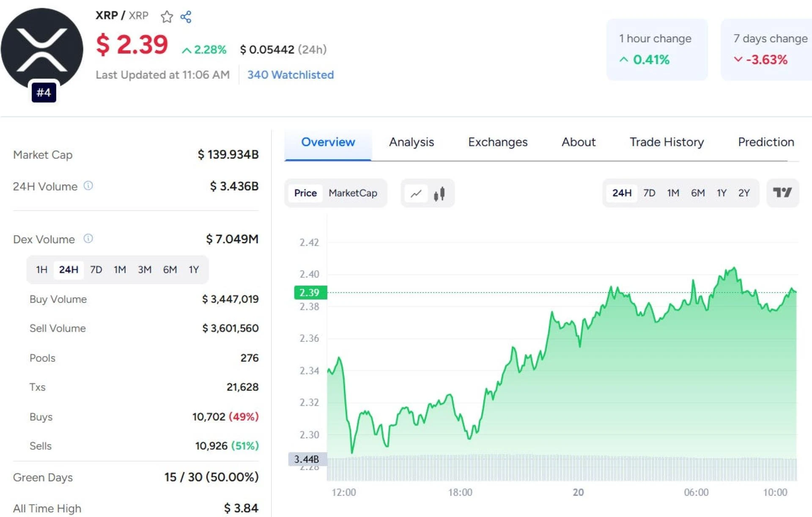The image size is (812, 517).
Task: Click the 2.39 current price marker on chart
Action: point(310,292)
